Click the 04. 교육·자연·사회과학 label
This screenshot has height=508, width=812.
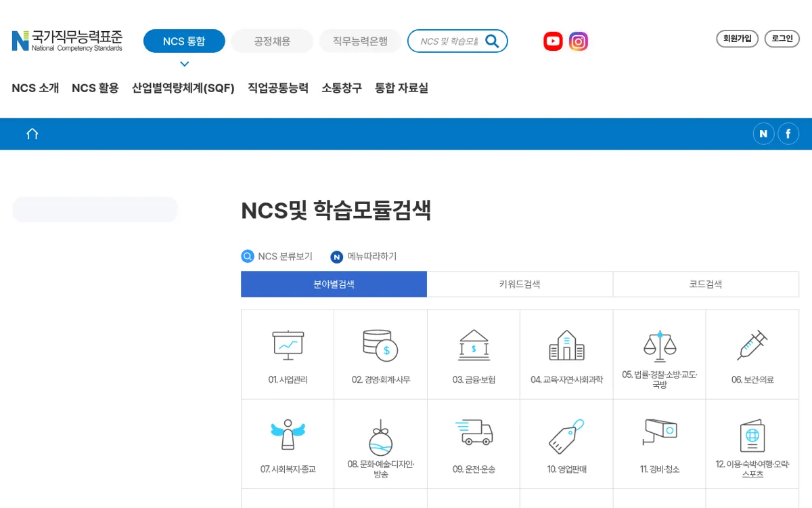(567, 380)
